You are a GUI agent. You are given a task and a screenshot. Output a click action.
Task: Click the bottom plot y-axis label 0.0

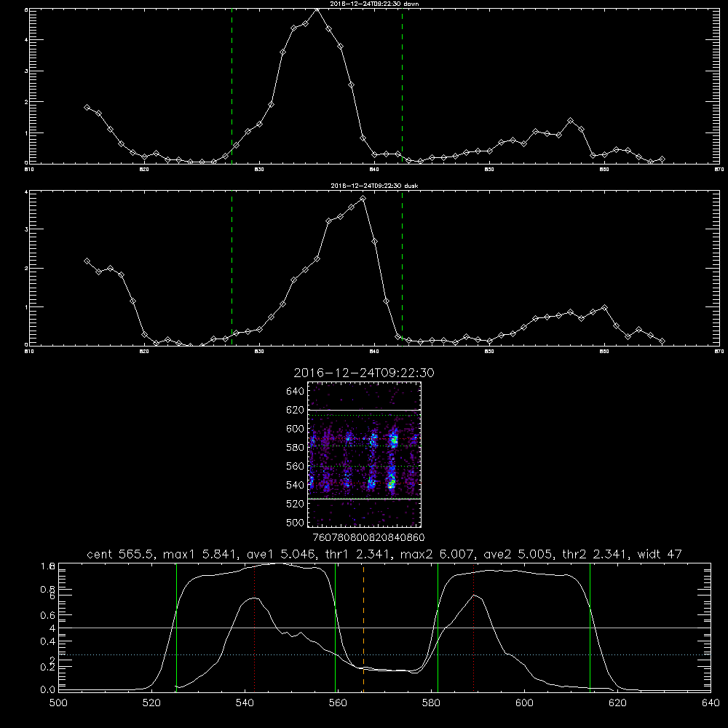[x=48, y=690]
